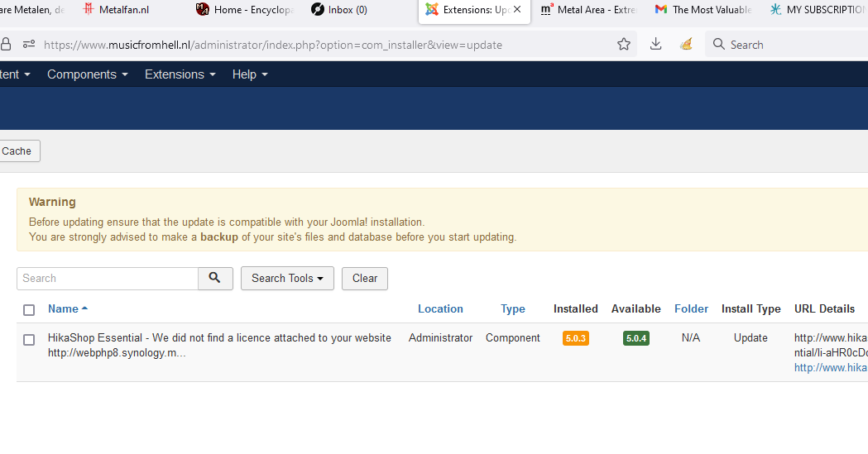This screenshot has width=868, height=454.
Task: Open the Help menu
Action: 250,74
